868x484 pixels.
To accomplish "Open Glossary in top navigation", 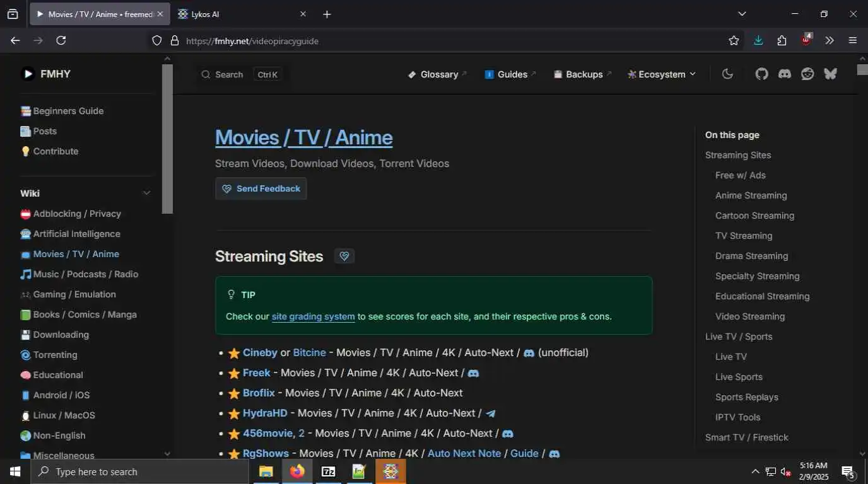I will coord(438,74).
